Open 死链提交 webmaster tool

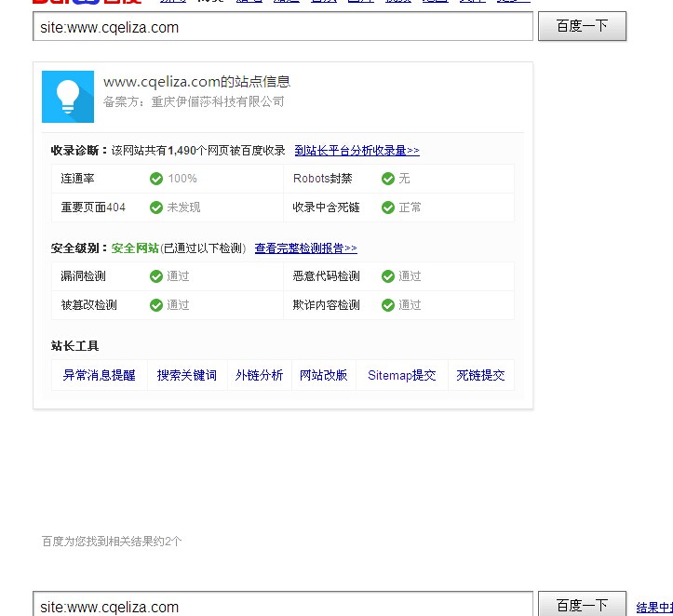tap(480, 375)
